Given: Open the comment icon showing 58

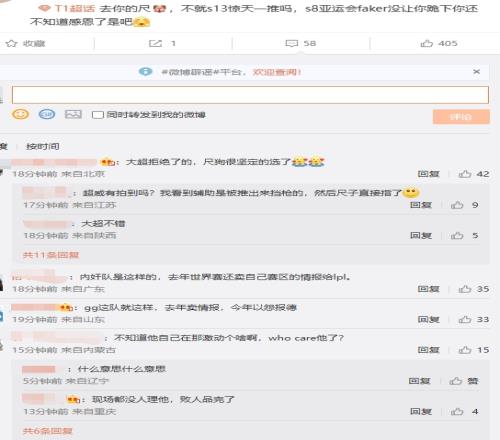Looking at the screenshot, I should click(292, 43).
